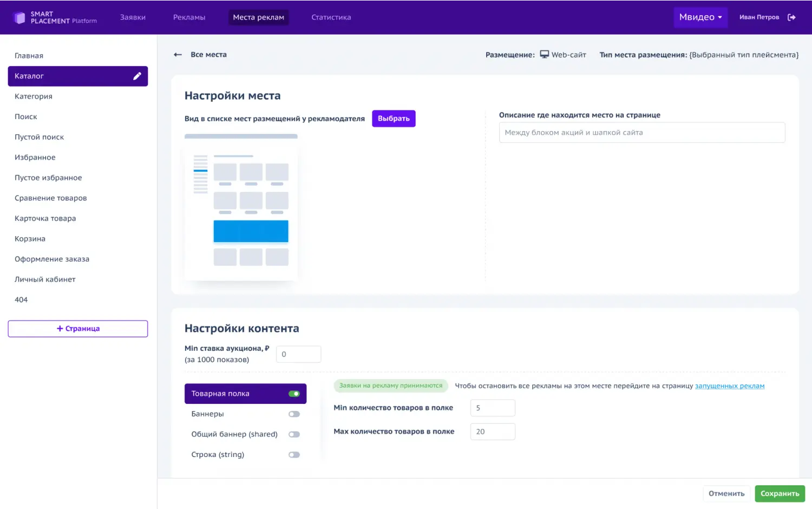Disable the Товарная полка toggle

[294, 394]
